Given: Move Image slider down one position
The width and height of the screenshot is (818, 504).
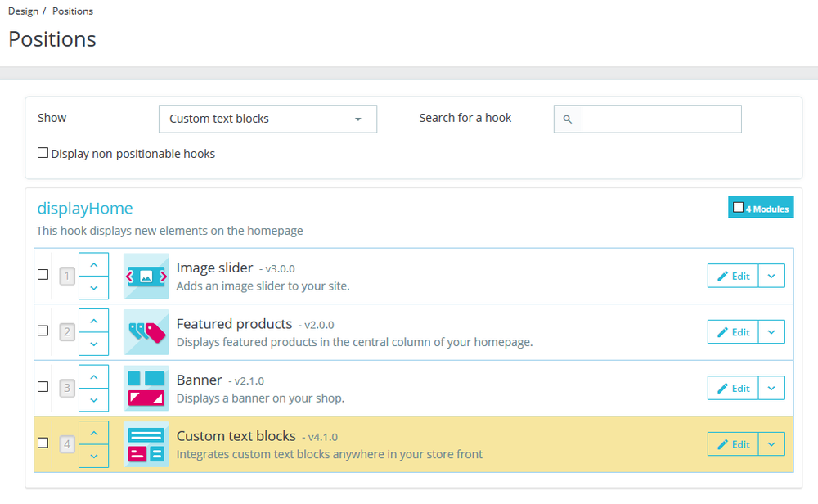Looking at the screenshot, I should point(94,287).
